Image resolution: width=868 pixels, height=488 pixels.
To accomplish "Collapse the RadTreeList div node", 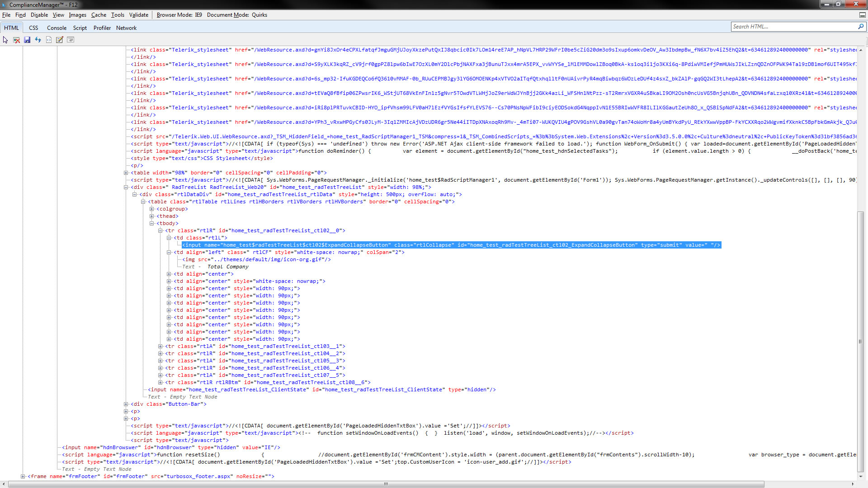I will (126, 187).
